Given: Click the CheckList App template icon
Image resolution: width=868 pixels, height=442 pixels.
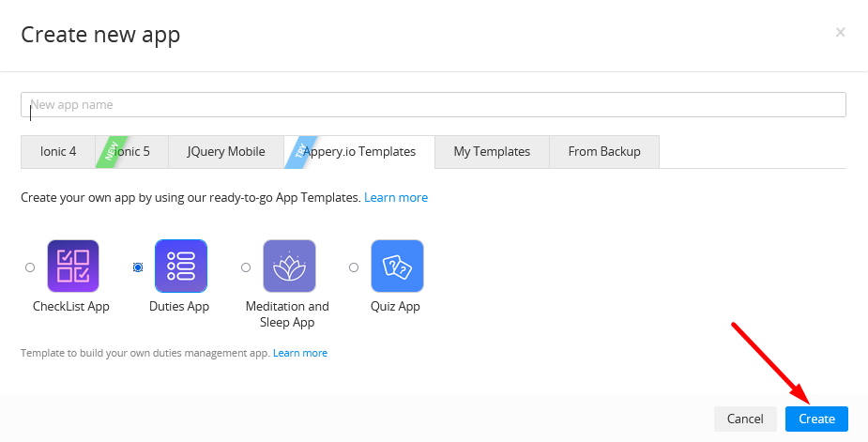Looking at the screenshot, I should pos(73,266).
